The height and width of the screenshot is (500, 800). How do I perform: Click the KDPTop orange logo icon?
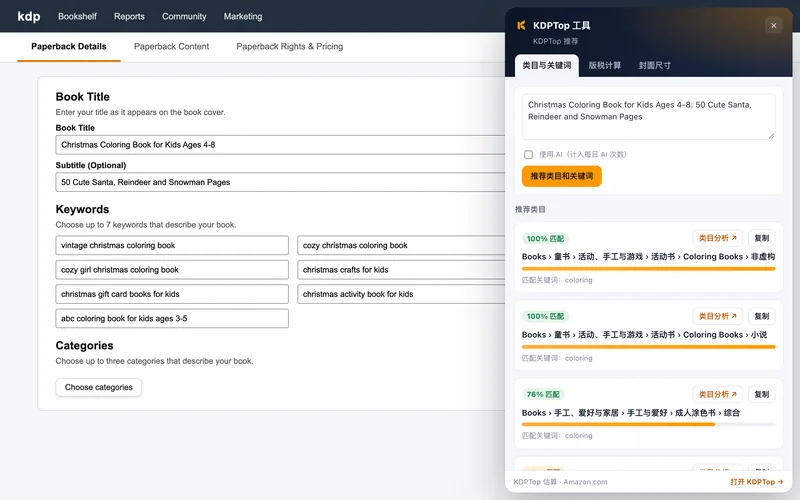coord(521,25)
